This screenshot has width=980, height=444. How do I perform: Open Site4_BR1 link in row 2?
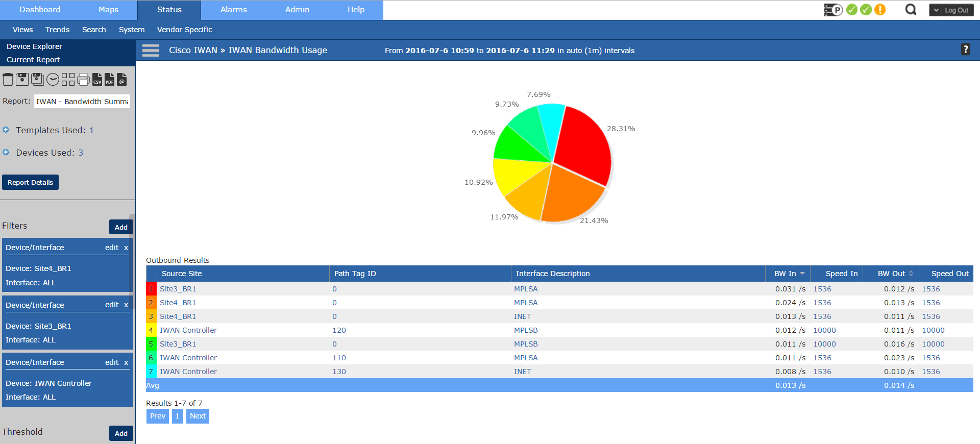(x=178, y=303)
